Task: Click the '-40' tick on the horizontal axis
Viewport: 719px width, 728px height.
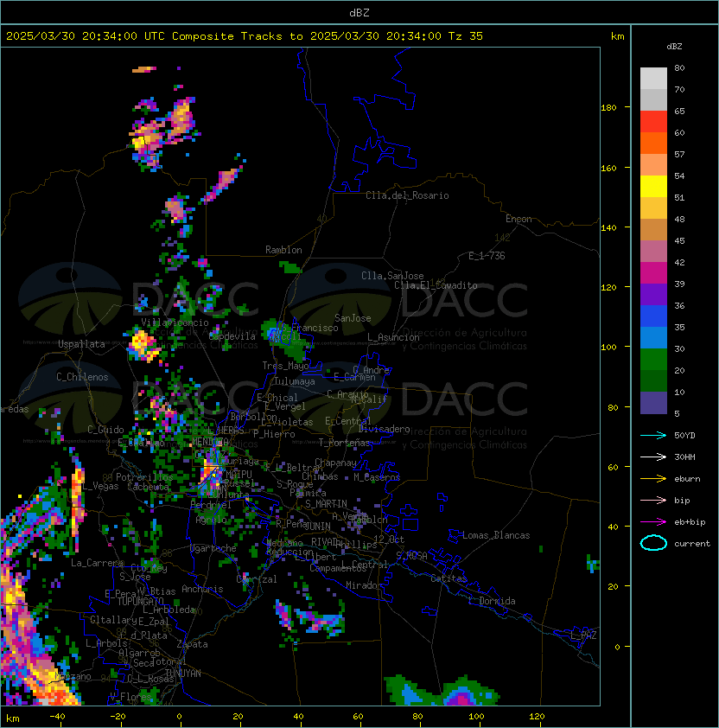Action: tap(57, 717)
